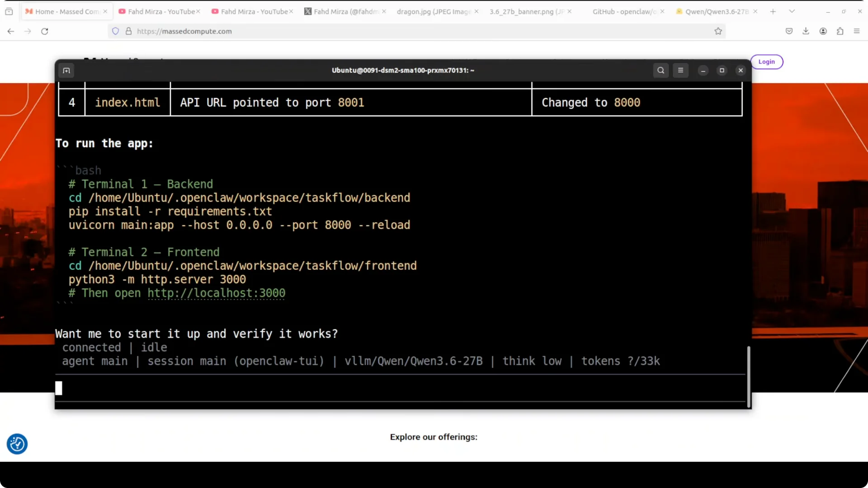Close the GitHub - openclaw tab
The width and height of the screenshot is (868, 488).
pyautogui.click(x=662, y=12)
